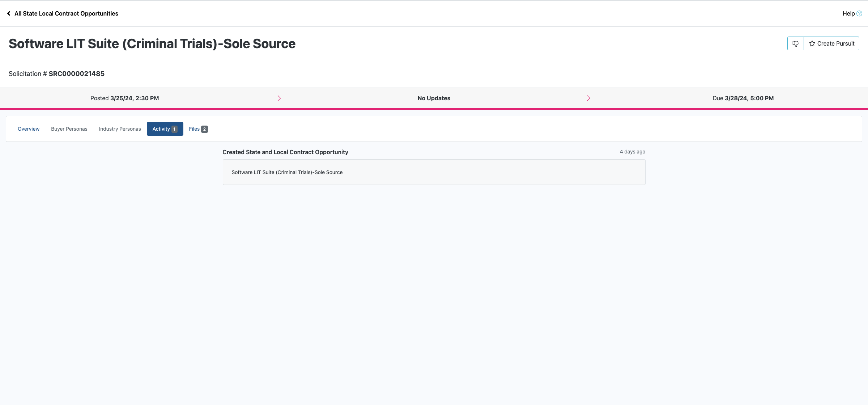Click the activity entry card text

287,172
